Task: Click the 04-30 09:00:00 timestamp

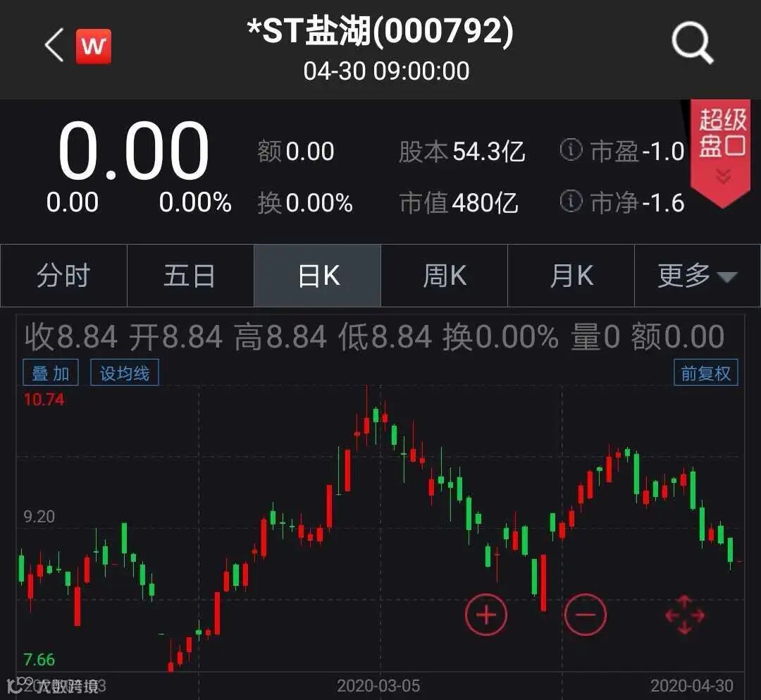Action: (386, 71)
